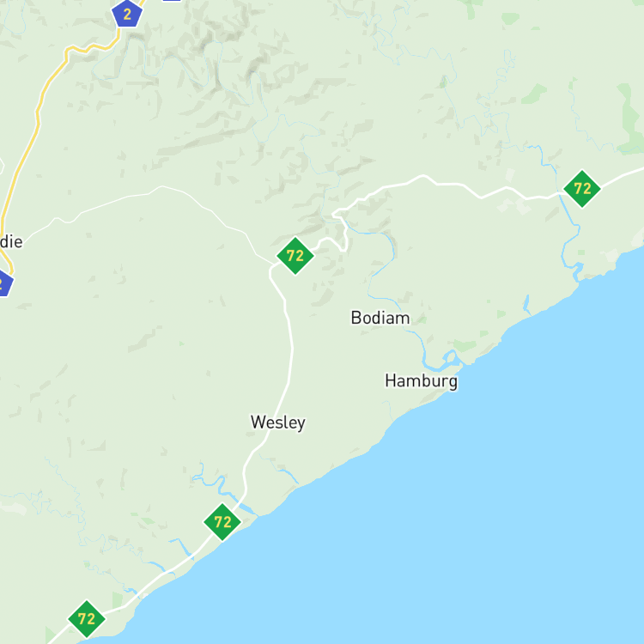This screenshot has width=644, height=644.
Task: Click the Bodiam place label
Action: [x=380, y=318]
